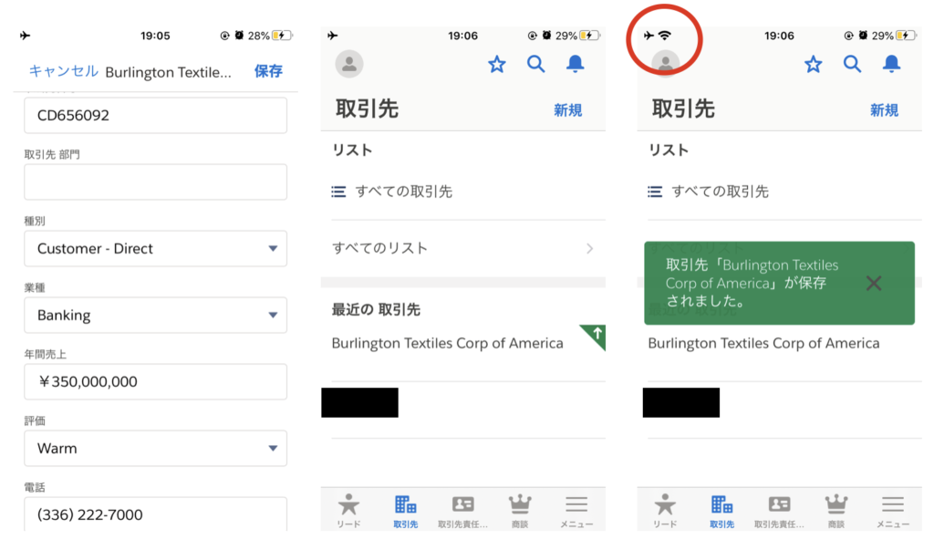
Task: Open the 評価 dropdown showing Warm
Action: (155, 449)
